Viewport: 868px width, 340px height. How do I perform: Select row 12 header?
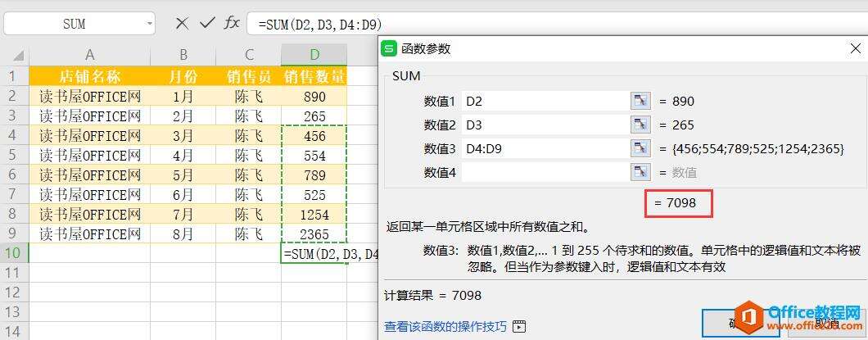[x=15, y=292]
